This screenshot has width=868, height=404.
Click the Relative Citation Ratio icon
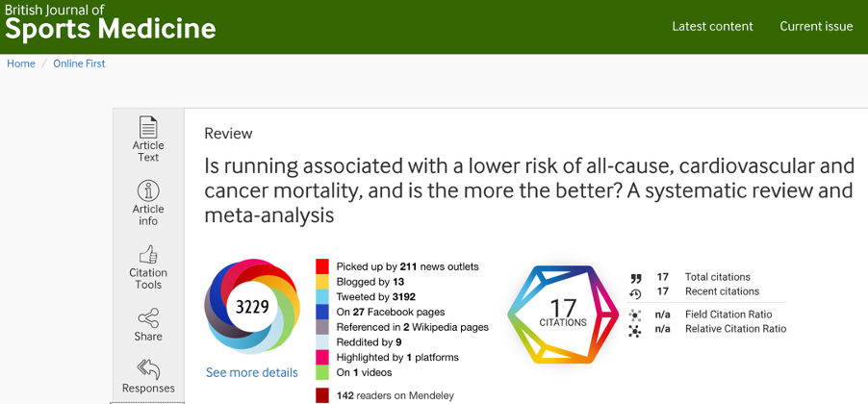tap(635, 331)
